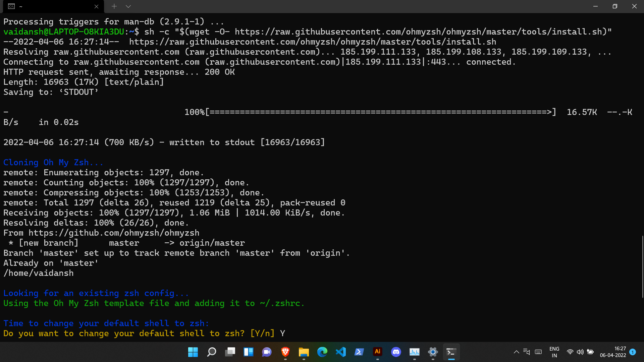Open Microsoft Edge from taskbar

pyautogui.click(x=322, y=352)
